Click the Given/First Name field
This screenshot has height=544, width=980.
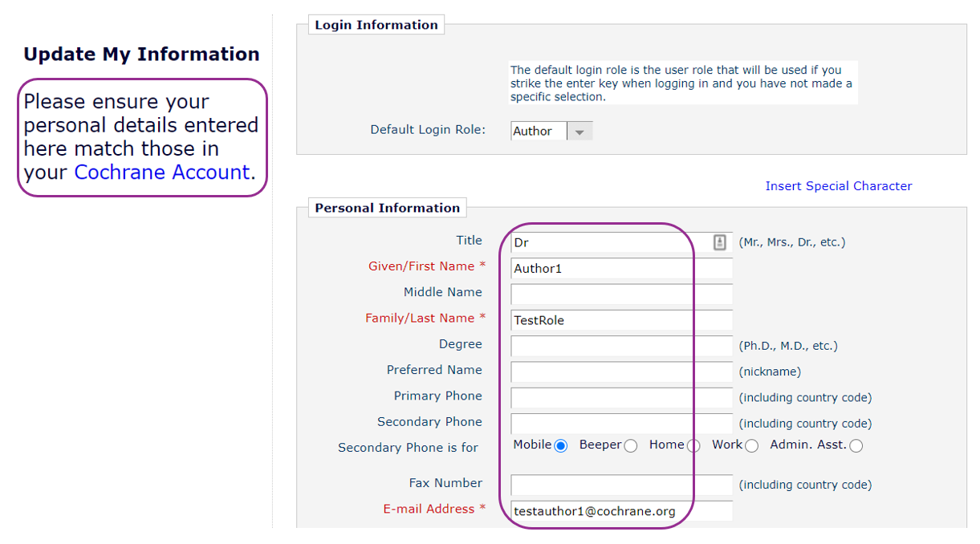pos(621,269)
